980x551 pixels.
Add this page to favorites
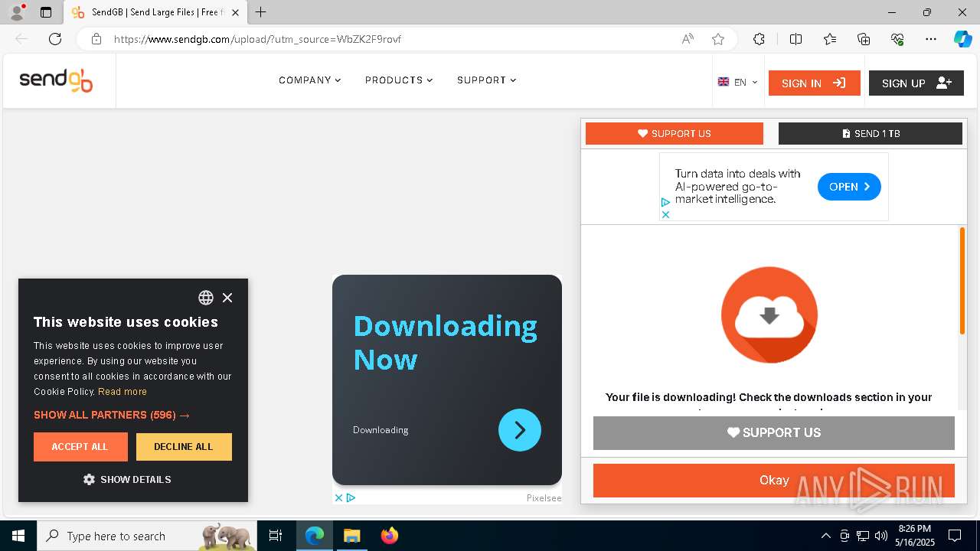pos(717,39)
